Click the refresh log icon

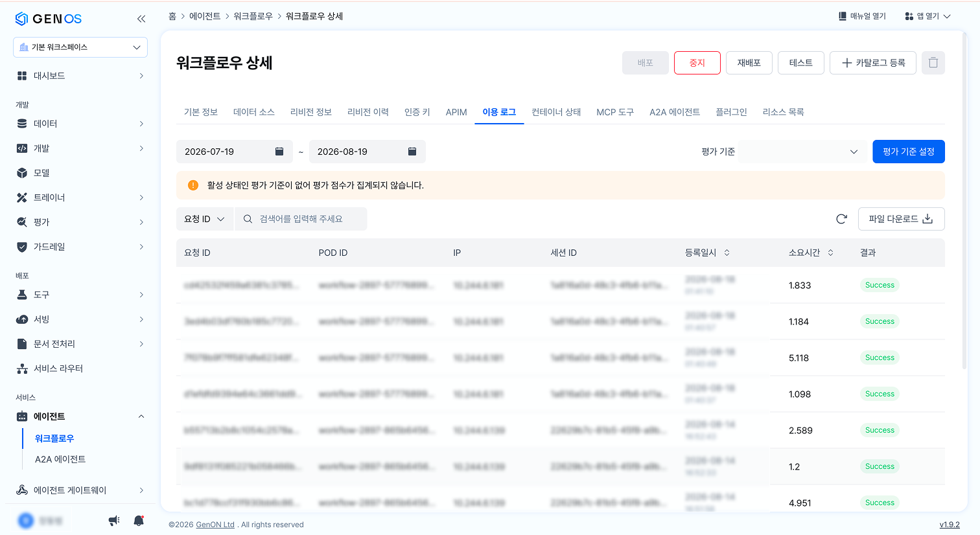pos(841,219)
